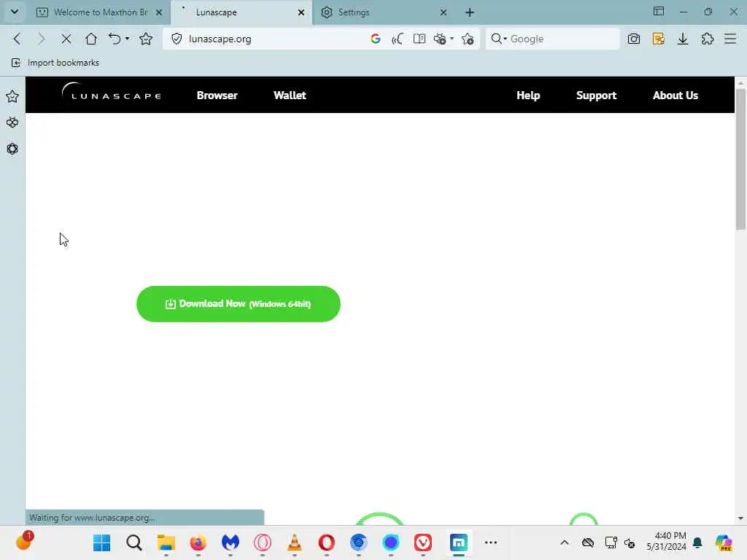Open taskbar Search magnifier
The width and height of the screenshot is (747, 560).
tap(134, 542)
